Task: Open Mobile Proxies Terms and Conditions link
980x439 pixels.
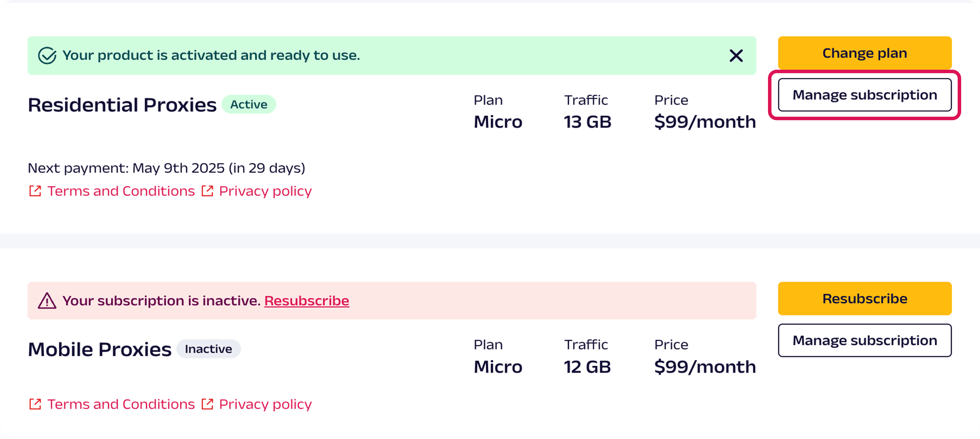Action: (x=121, y=404)
